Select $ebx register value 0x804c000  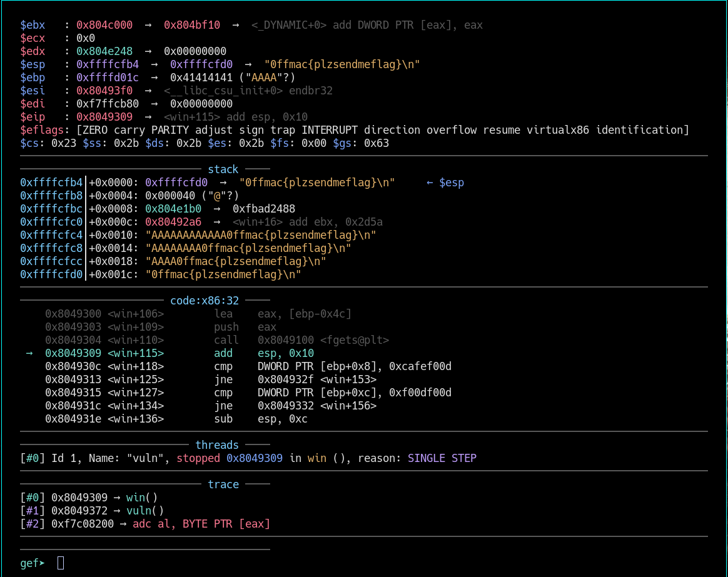coord(104,25)
